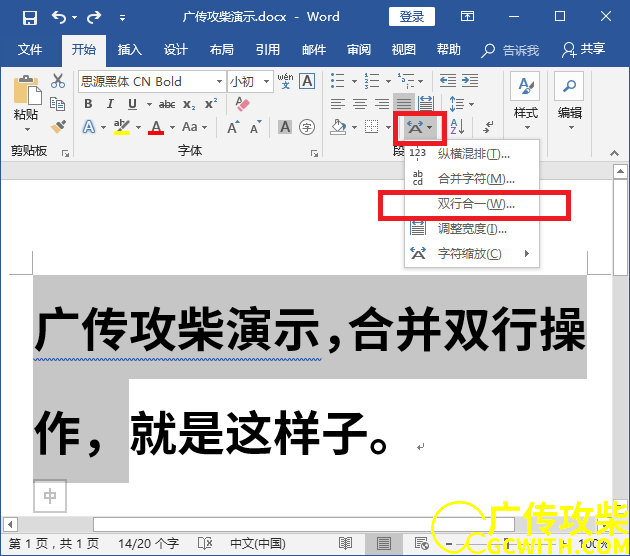
Task: Shrink the font size with smaller A
Action: click(255, 127)
